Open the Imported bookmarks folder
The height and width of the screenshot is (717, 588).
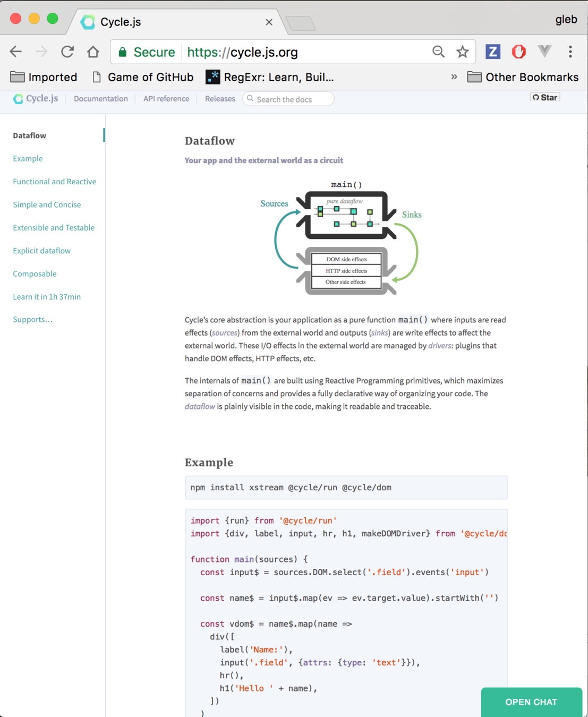[x=44, y=77]
